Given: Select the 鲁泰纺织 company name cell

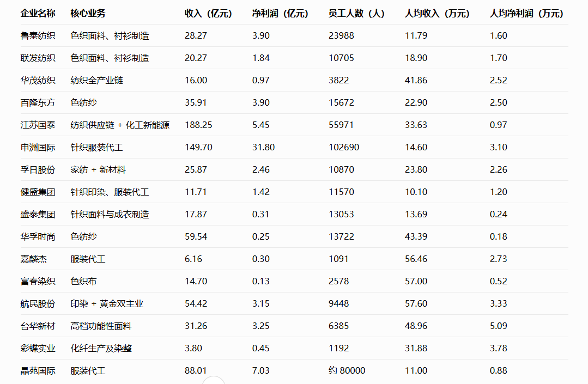Looking at the screenshot, I should 38,35.
